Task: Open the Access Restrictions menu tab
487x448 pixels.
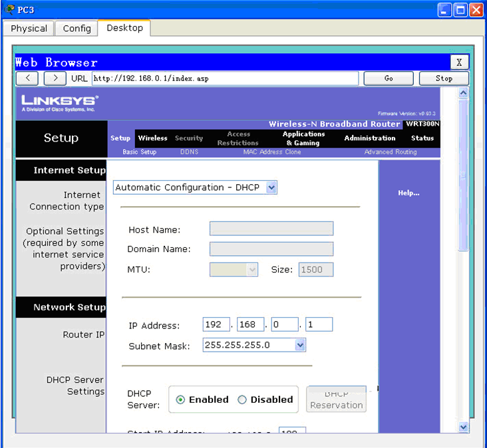Action: (238, 138)
